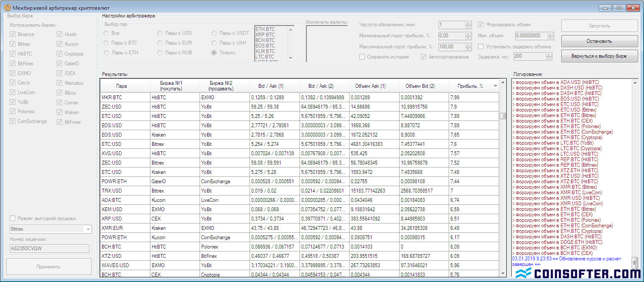Screen dimensions: 644x282
Task: Click the results table scroll-down arrow
Action: [x=503, y=274]
